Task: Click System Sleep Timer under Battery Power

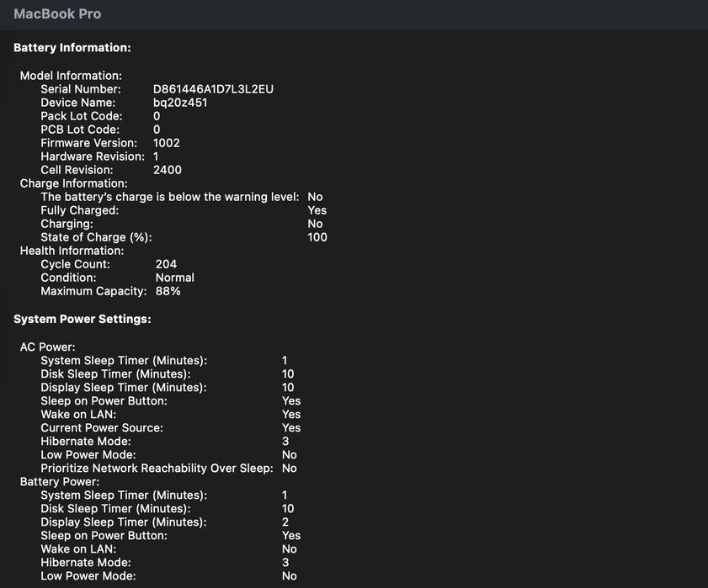Action: pos(124,495)
